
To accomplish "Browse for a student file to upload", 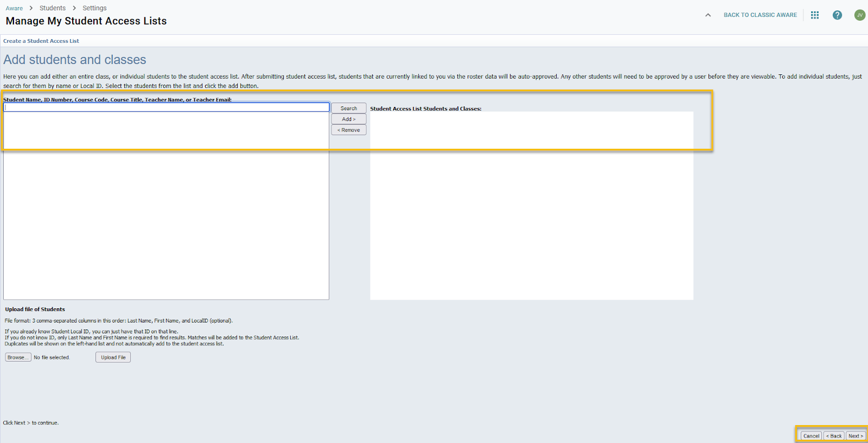I will (x=18, y=357).
